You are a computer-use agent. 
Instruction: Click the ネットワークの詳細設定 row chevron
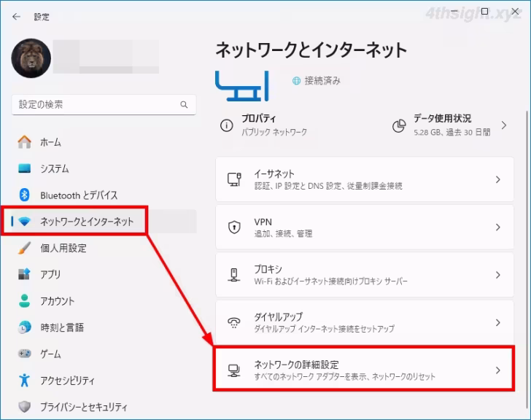(497, 370)
